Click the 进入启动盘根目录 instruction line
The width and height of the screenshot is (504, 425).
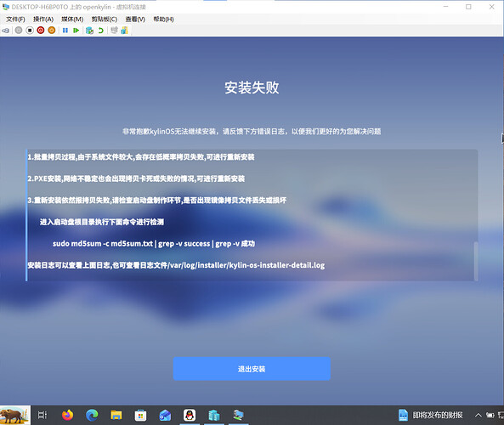click(x=102, y=222)
